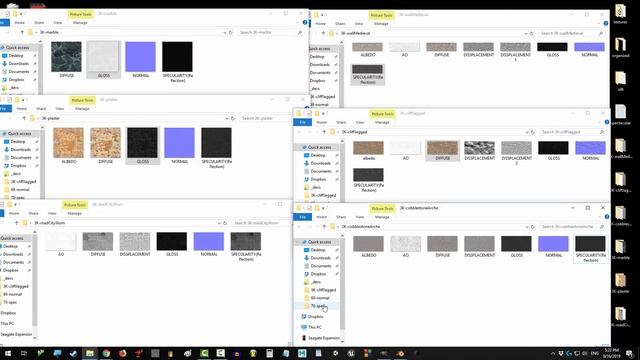Open the organized folder on desktop
The width and height of the screenshot is (640, 360).
click(620, 47)
